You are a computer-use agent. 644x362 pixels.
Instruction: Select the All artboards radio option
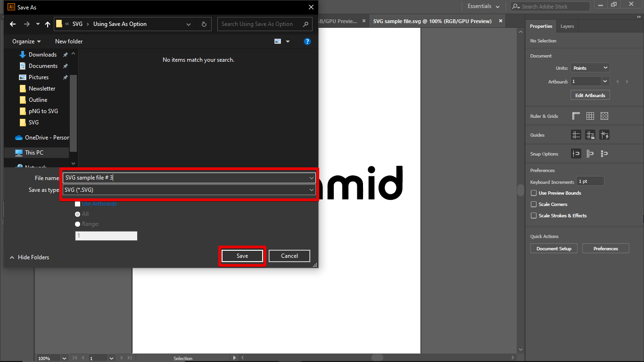[78, 214]
